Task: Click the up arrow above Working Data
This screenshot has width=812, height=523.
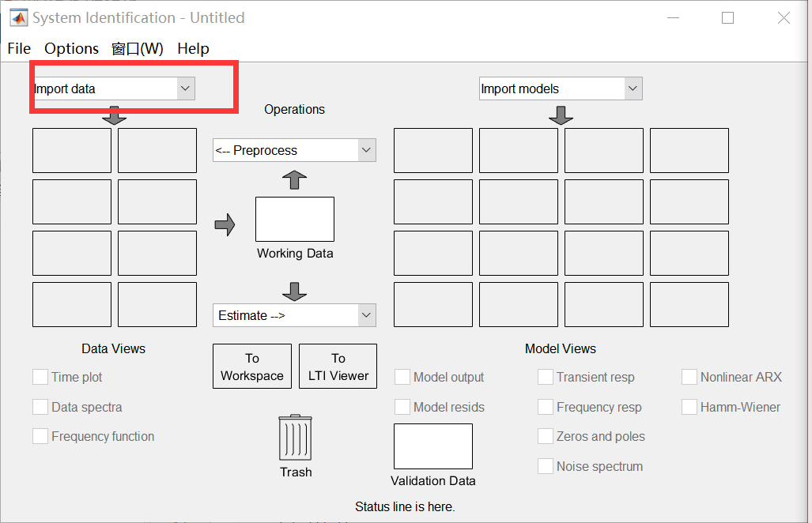Action: pos(294,179)
